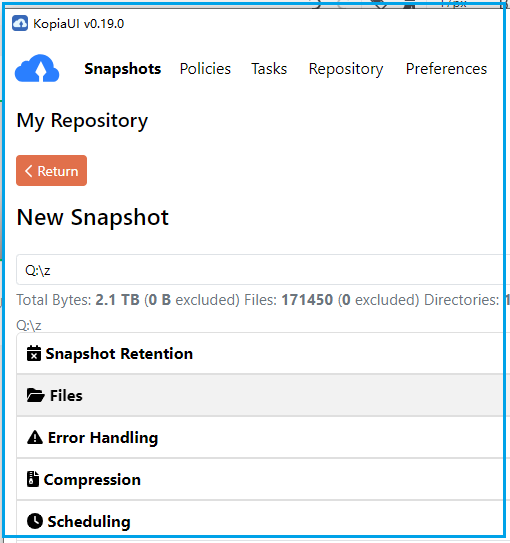Click the warning triangle icon beside Error Handling

35,437
